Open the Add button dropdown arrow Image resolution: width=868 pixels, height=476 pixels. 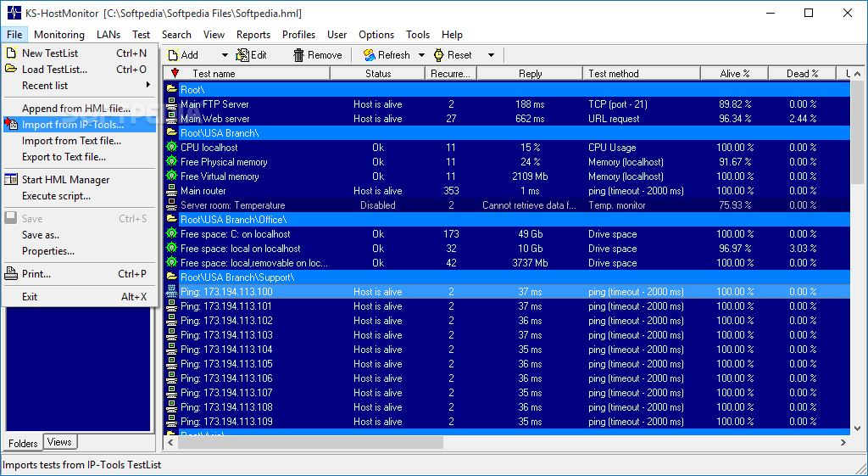pyautogui.click(x=225, y=55)
